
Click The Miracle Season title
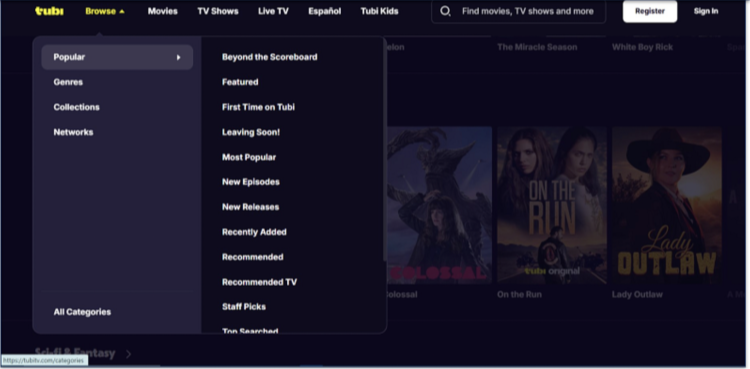tap(537, 47)
